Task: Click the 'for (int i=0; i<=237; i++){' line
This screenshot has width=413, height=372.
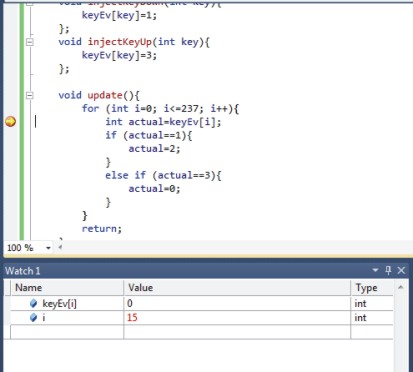Action: coord(160,109)
